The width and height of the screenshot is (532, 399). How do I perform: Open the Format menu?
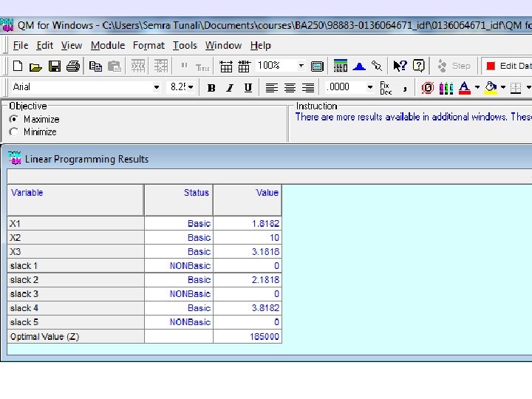coord(149,45)
